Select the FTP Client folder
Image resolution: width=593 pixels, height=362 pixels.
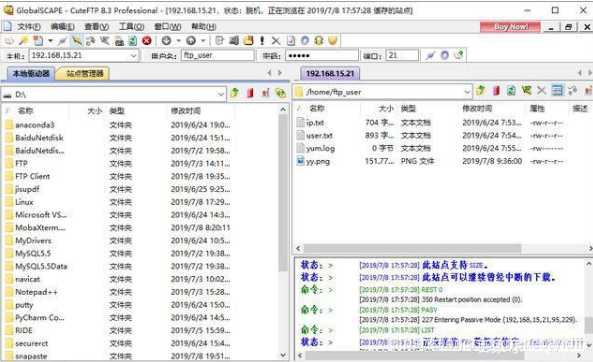tap(32, 176)
